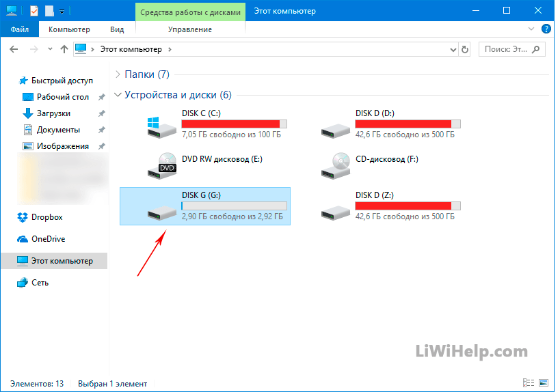Viewport: 560px width, 392px height.
Task: Open Загрузки in the sidebar
Action: point(53,113)
